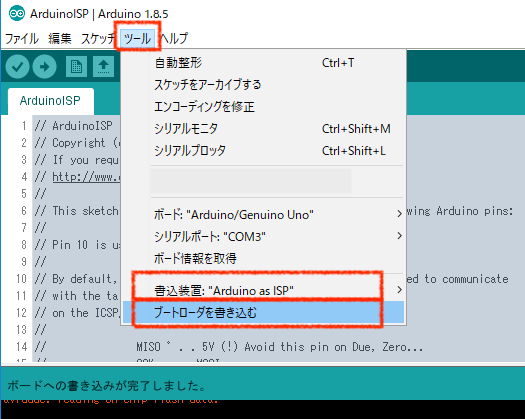Screen dimensions: 525x419
Task: Click 'MISO' text on line 14
Action: (148, 347)
